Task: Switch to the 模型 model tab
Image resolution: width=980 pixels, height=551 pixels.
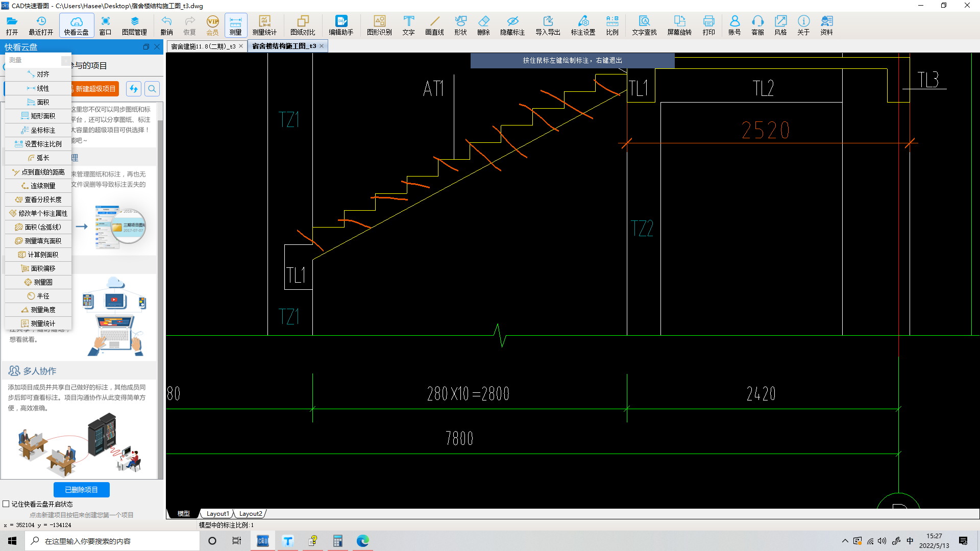Action: pos(183,513)
